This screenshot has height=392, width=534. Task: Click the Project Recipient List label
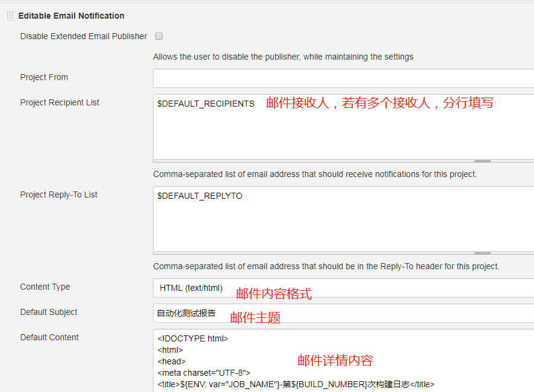click(60, 102)
